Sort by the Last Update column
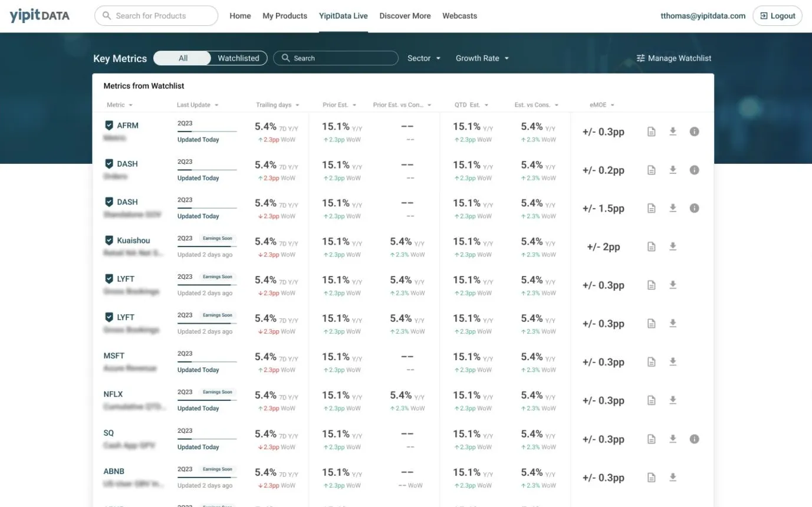Image resolution: width=812 pixels, height=507 pixels. [x=198, y=105]
